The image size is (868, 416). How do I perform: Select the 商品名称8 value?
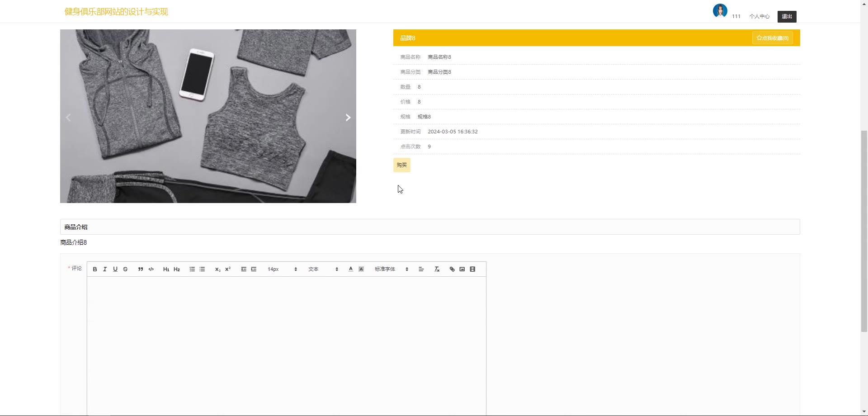(x=439, y=57)
